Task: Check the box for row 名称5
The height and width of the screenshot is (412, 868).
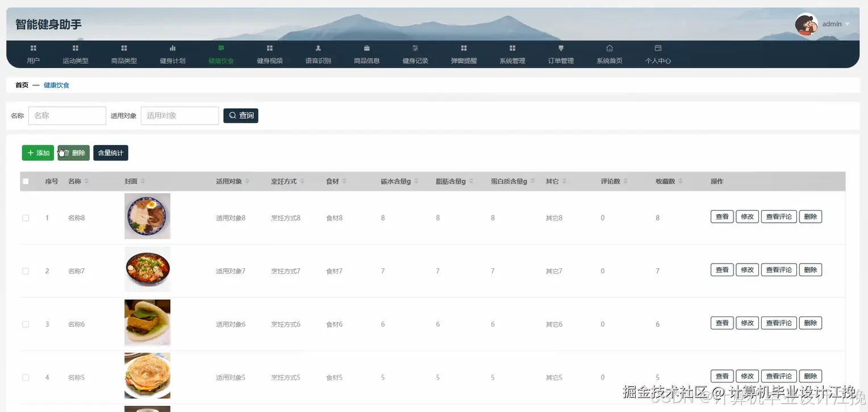Action: 26,377
